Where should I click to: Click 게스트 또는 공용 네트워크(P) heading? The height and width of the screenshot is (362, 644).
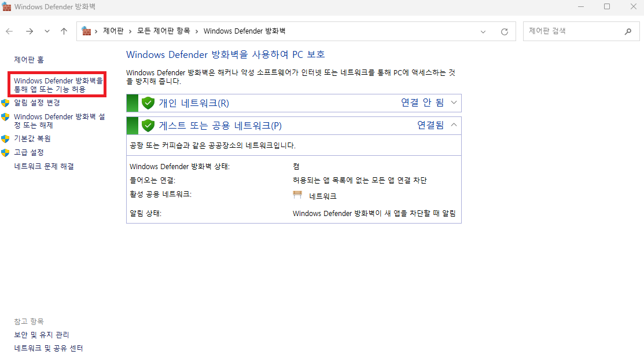220,126
